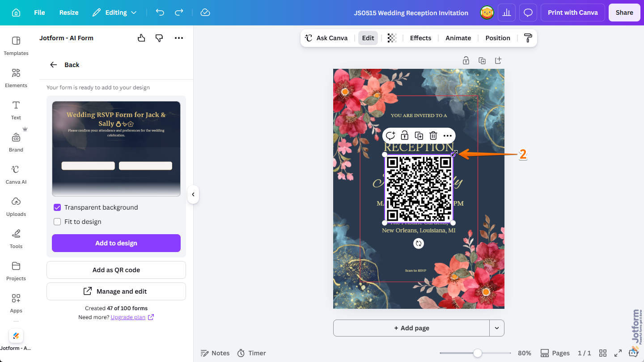This screenshot has height=362, width=644.
Task: Enter fullscreen present mode icon
Action: (618, 353)
